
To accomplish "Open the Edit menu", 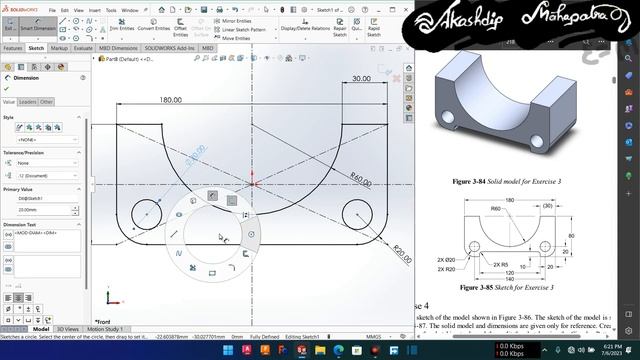I will tap(65, 10).
